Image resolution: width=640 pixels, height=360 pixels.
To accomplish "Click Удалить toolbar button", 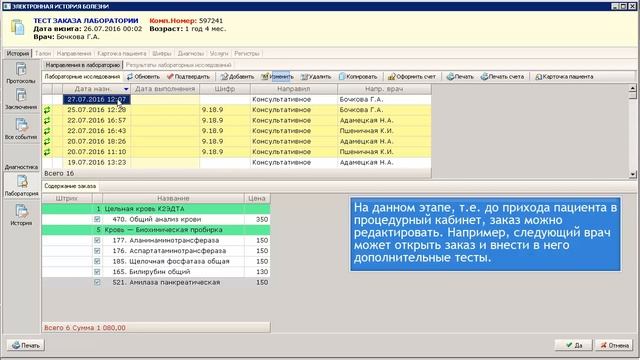I will (316, 77).
